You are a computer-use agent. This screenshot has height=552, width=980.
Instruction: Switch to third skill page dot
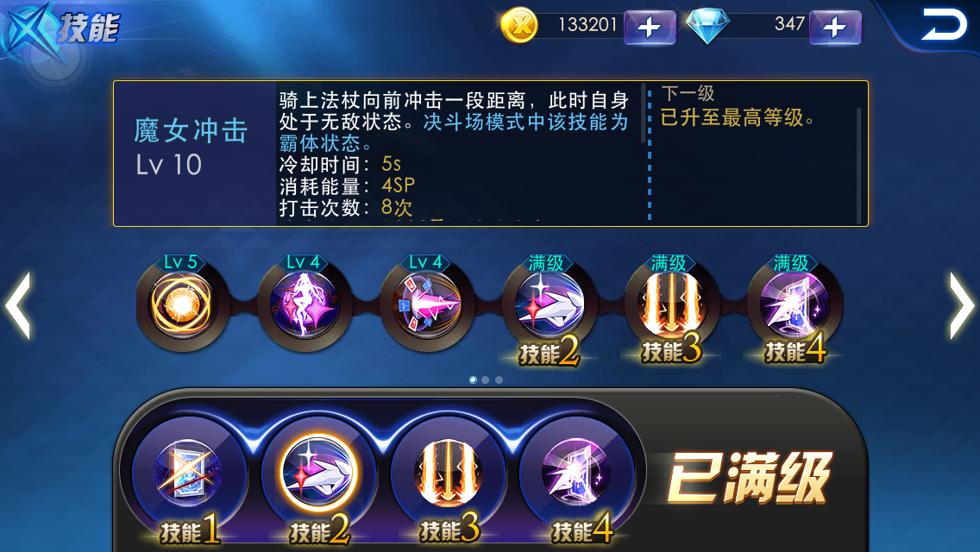tap(499, 379)
